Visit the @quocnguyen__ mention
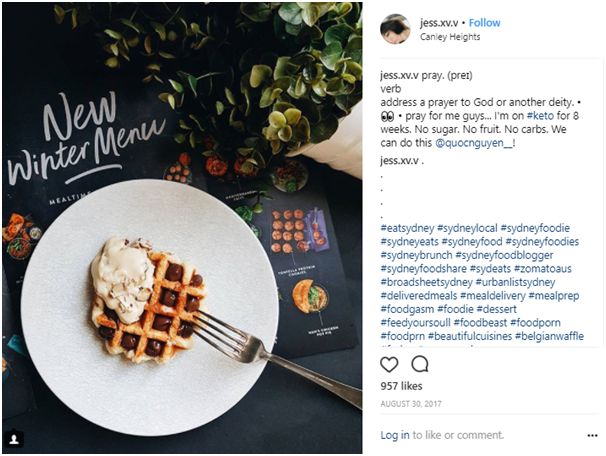The image size is (606, 456). (474, 143)
